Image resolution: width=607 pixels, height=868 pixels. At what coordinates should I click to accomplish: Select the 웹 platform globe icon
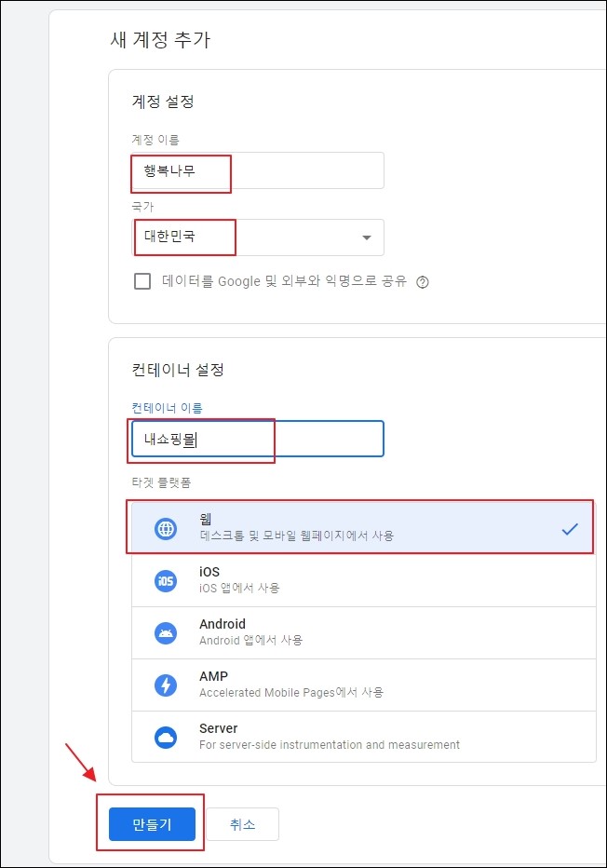165,527
